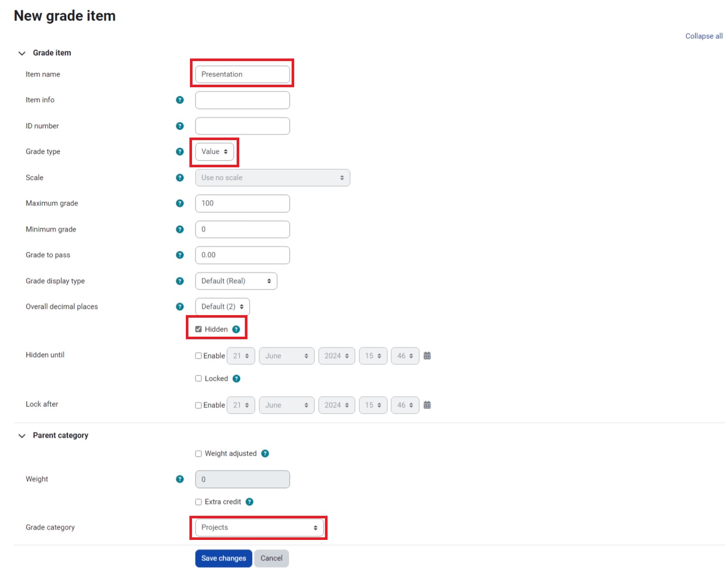Click help icon beside Grade to pass
Image resolution: width=728 pixels, height=582 pixels.
pos(180,255)
